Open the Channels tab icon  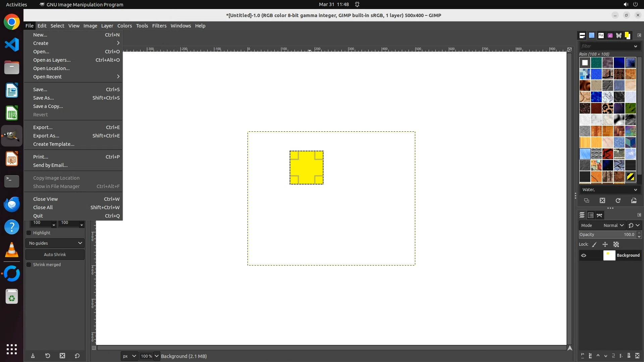(x=591, y=215)
